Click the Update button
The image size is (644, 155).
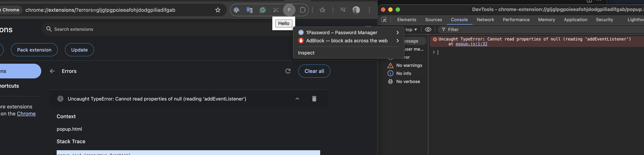(79, 50)
